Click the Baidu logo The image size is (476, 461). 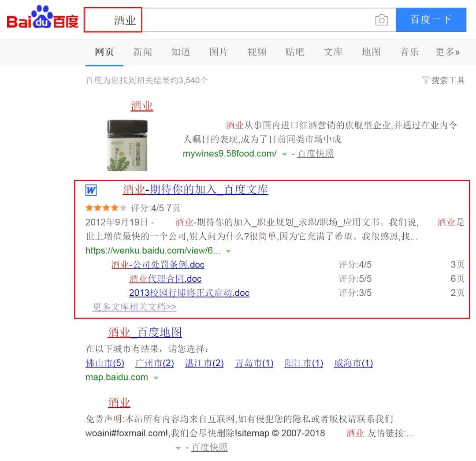tap(43, 19)
